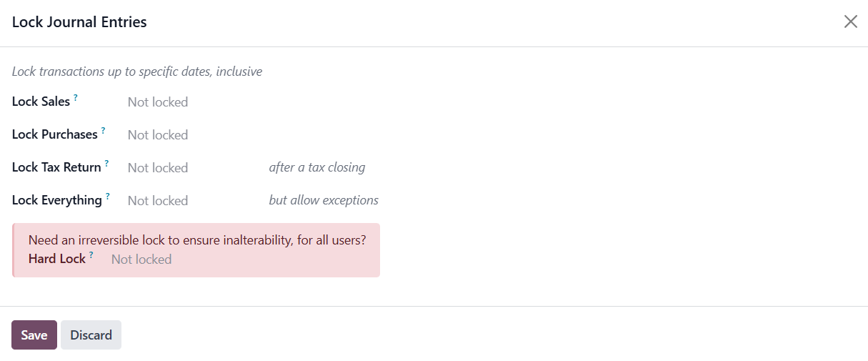
Task: Click the Lock Sales label
Action: click(x=41, y=102)
